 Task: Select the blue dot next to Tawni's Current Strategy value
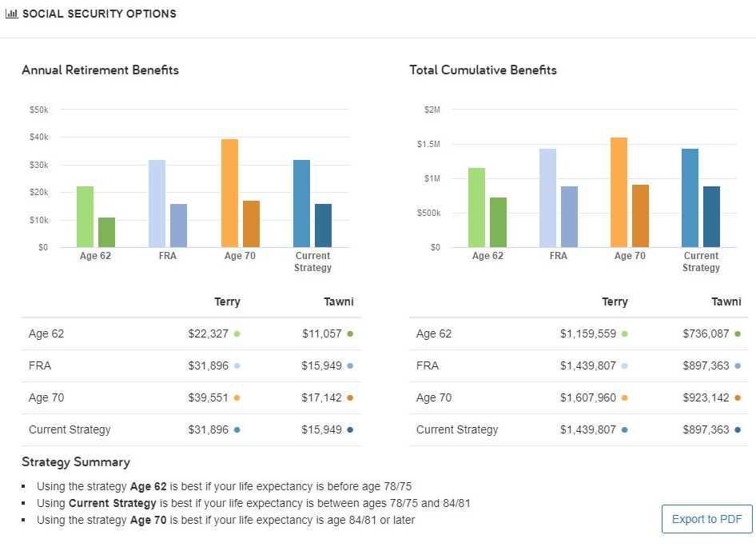coord(352,429)
